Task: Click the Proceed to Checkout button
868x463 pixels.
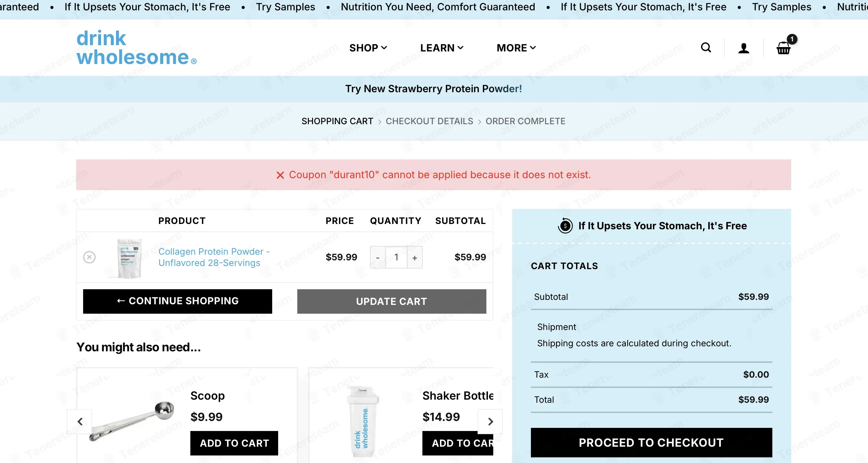Action: point(651,442)
